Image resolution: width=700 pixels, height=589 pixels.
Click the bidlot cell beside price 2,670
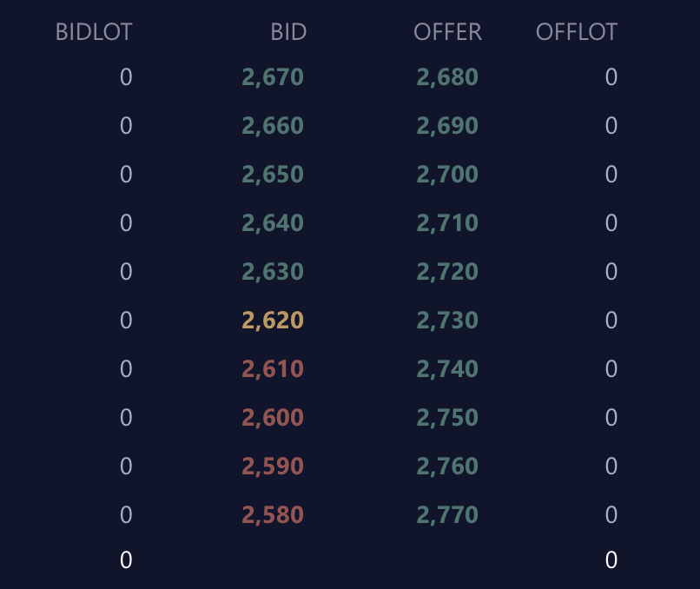tap(126, 76)
